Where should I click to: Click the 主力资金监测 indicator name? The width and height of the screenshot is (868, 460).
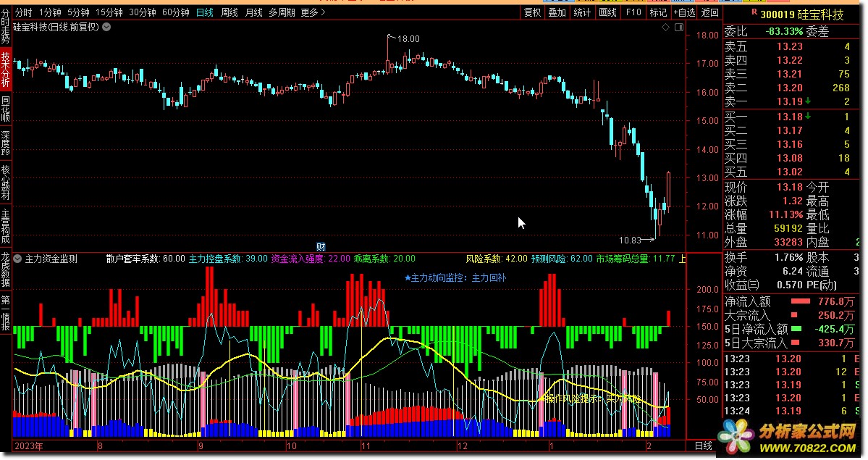(51, 259)
